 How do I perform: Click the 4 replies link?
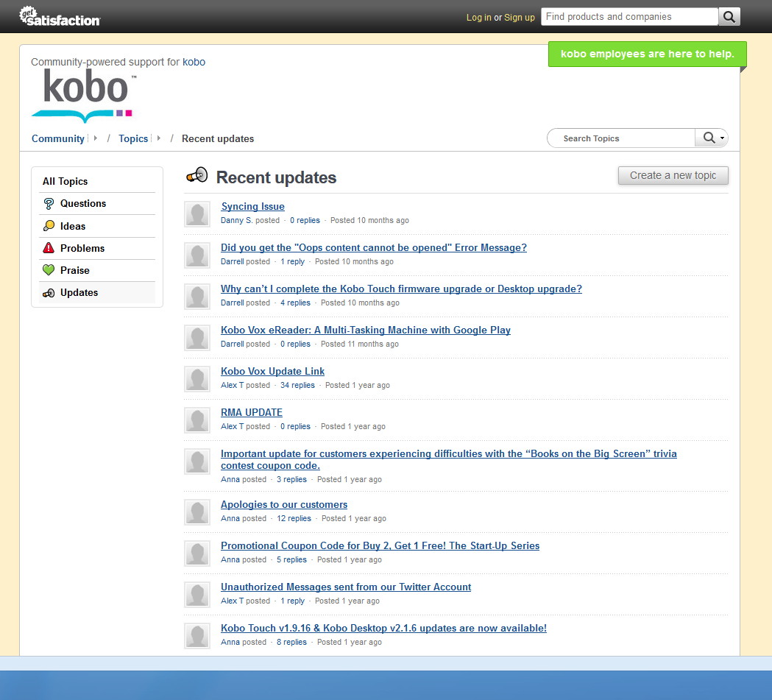pos(295,303)
